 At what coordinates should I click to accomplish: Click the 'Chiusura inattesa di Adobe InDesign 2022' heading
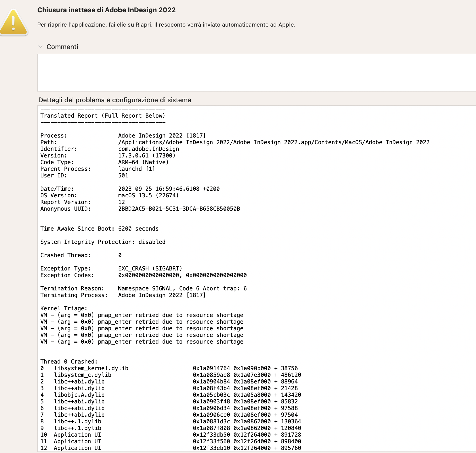point(106,10)
